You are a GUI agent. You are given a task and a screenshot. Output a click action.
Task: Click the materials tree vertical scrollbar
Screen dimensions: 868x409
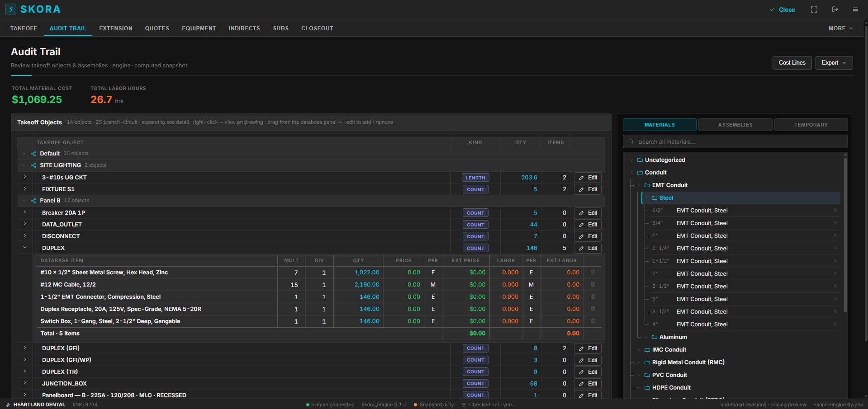(x=845, y=234)
